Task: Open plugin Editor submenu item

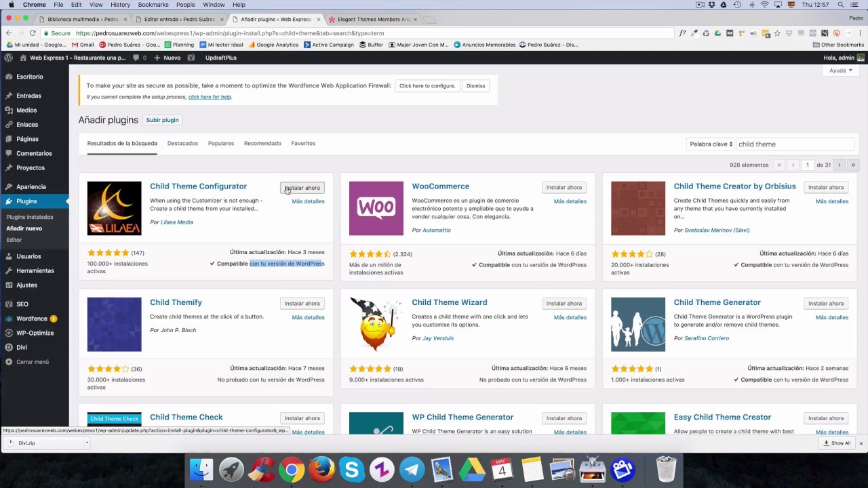Action: (14, 240)
